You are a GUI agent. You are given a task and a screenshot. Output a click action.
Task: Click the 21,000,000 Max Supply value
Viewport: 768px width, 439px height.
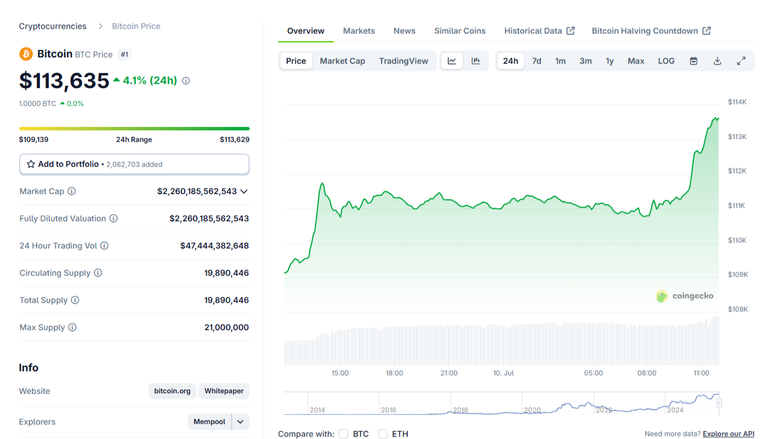[226, 327]
